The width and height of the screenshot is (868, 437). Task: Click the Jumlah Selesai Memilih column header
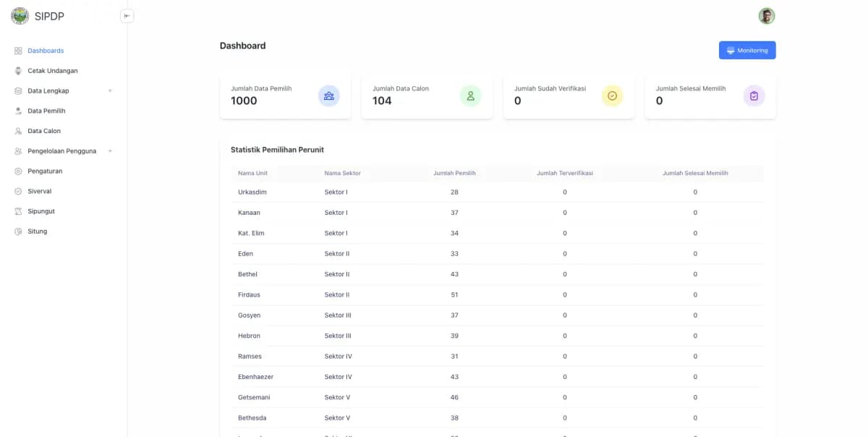click(695, 174)
